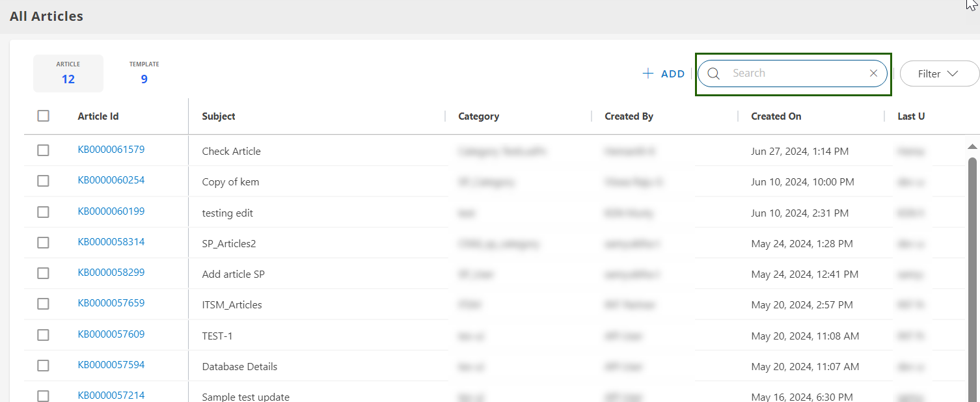Open the Filter dropdown
Image resolution: width=980 pixels, height=402 pixels.
tap(939, 74)
